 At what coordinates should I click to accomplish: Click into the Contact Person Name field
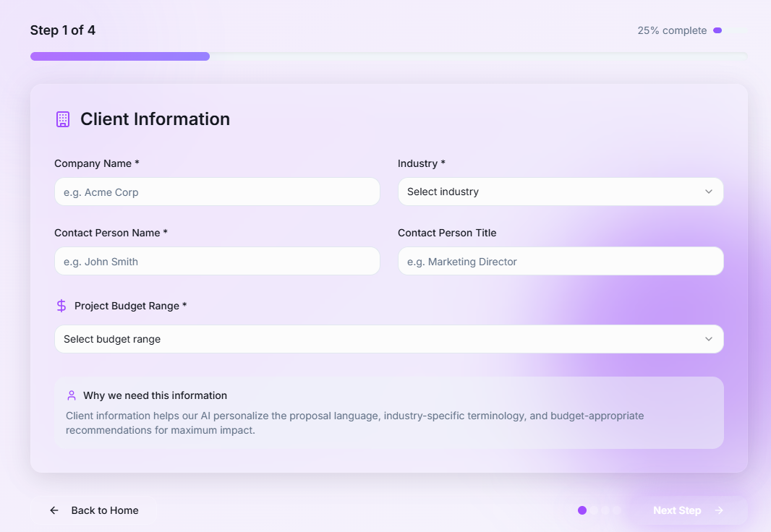pyautogui.click(x=217, y=261)
